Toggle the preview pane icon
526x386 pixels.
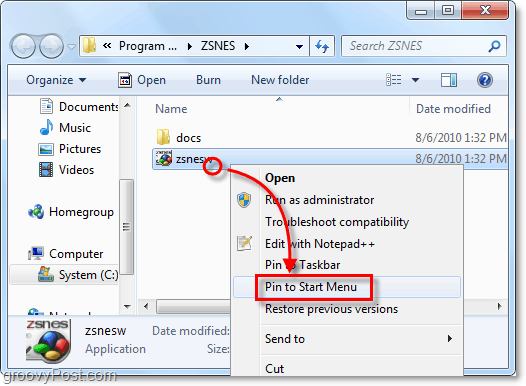point(449,80)
